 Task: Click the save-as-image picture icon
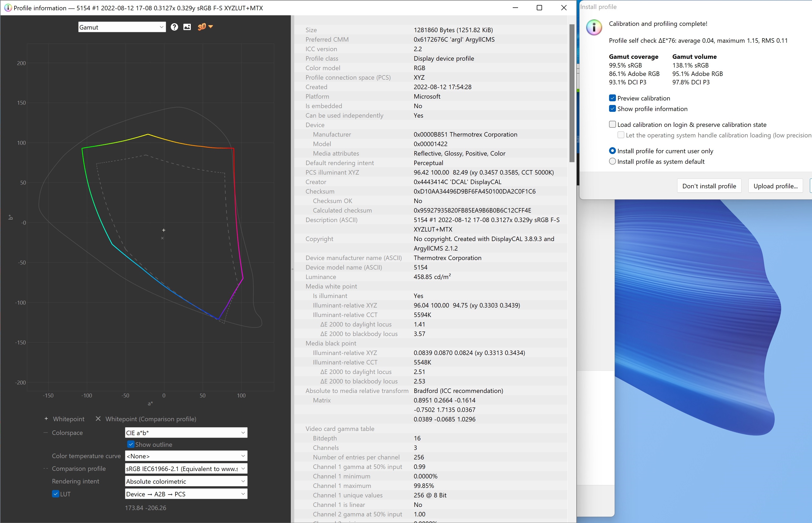pyautogui.click(x=187, y=27)
